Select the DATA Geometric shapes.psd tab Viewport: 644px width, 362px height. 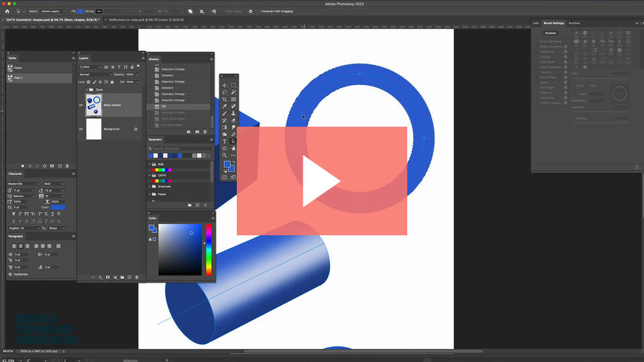[x=52, y=19]
